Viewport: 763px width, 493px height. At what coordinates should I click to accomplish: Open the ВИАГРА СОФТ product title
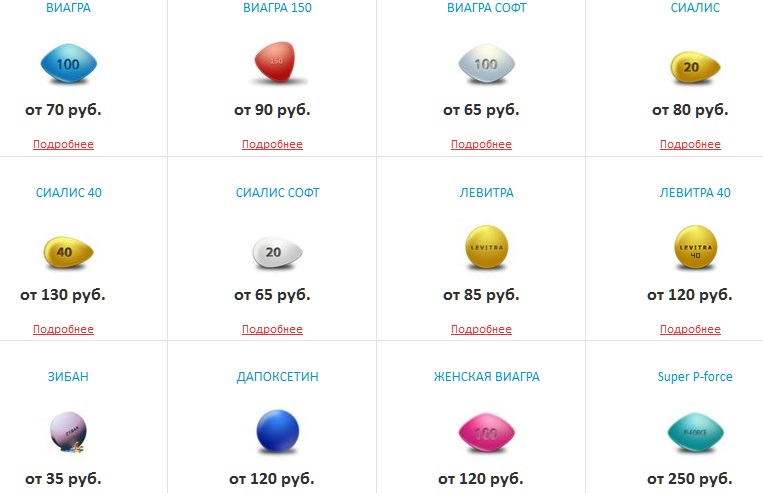pos(487,8)
